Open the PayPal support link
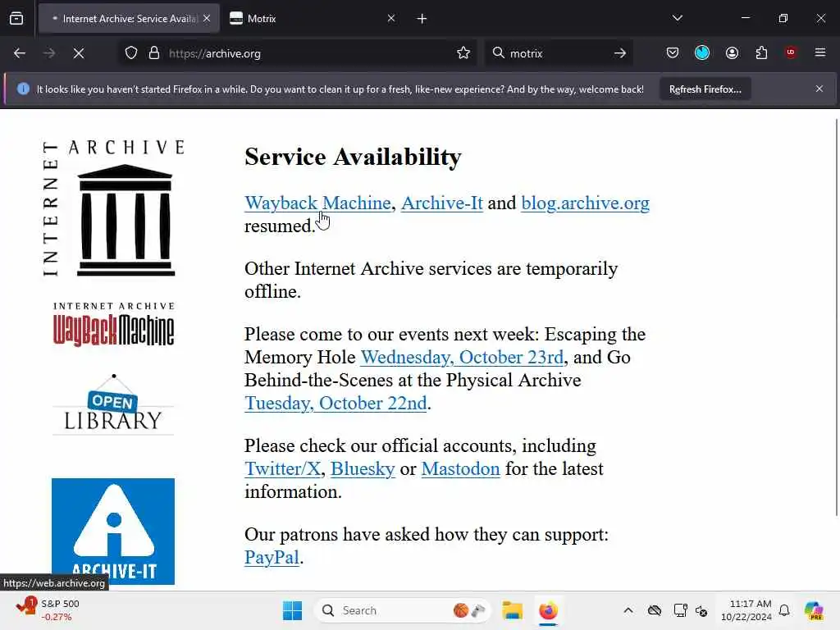Screen dimensions: 840x630 (x=272, y=558)
